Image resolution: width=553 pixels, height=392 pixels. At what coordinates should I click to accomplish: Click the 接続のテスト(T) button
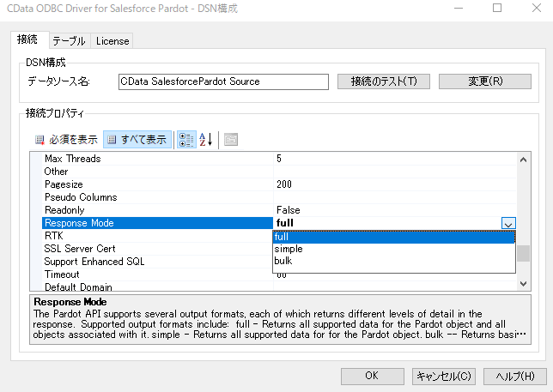point(384,81)
